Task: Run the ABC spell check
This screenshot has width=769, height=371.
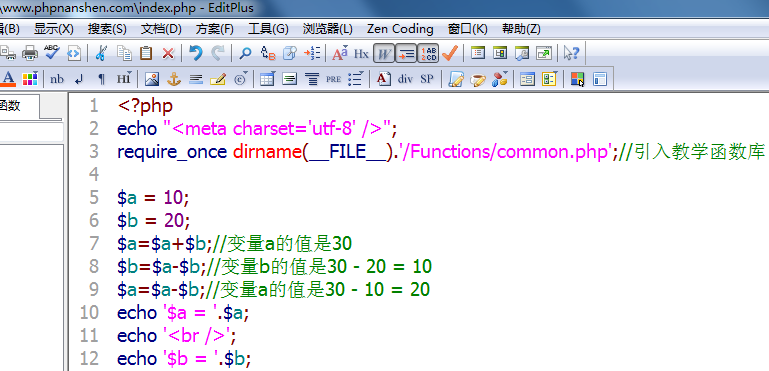Action: click(x=51, y=53)
